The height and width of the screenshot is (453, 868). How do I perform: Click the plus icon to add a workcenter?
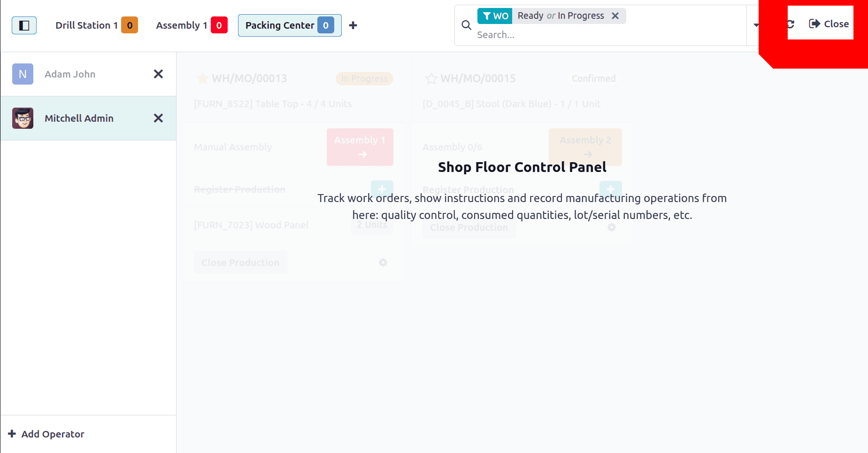click(353, 25)
